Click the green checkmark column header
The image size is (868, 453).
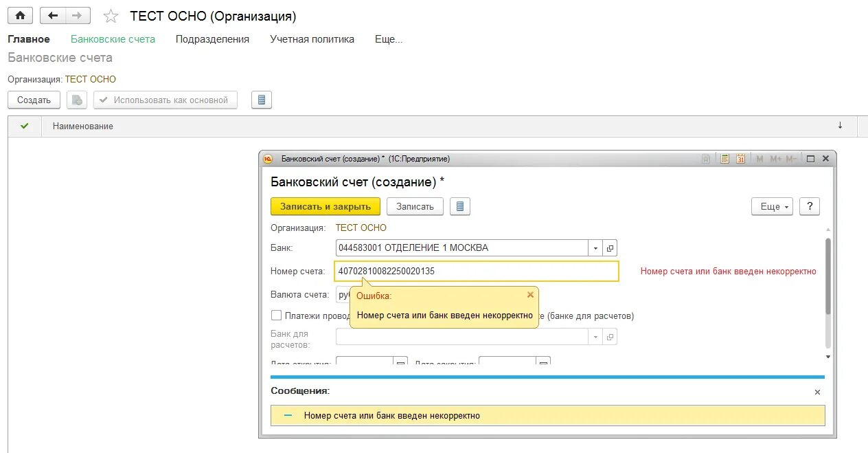[x=25, y=126]
